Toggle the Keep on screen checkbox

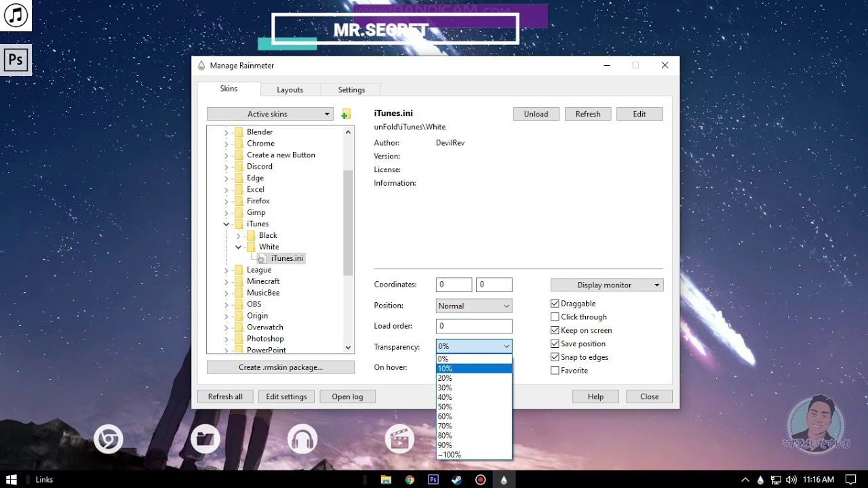coord(555,330)
